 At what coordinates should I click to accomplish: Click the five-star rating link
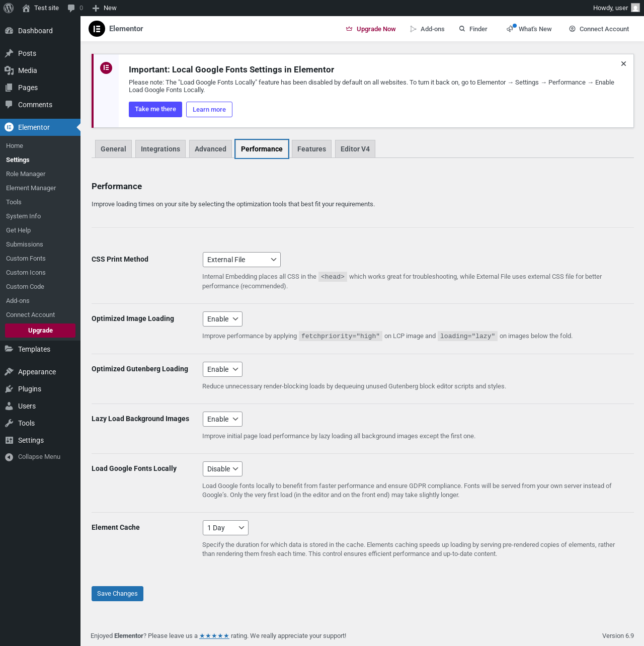(214, 636)
